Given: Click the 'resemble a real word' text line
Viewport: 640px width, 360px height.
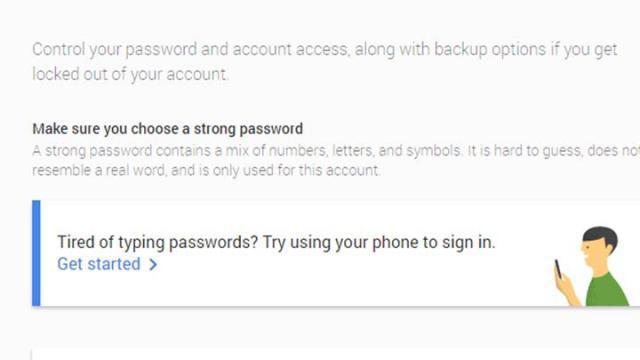Looking at the screenshot, I should pyautogui.click(x=206, y=170).
